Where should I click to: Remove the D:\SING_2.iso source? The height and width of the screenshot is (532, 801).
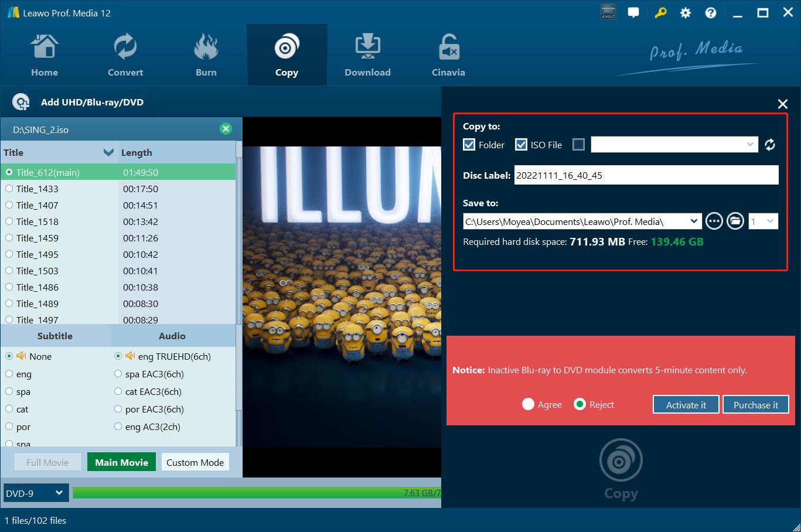click(x=226, y=129)
